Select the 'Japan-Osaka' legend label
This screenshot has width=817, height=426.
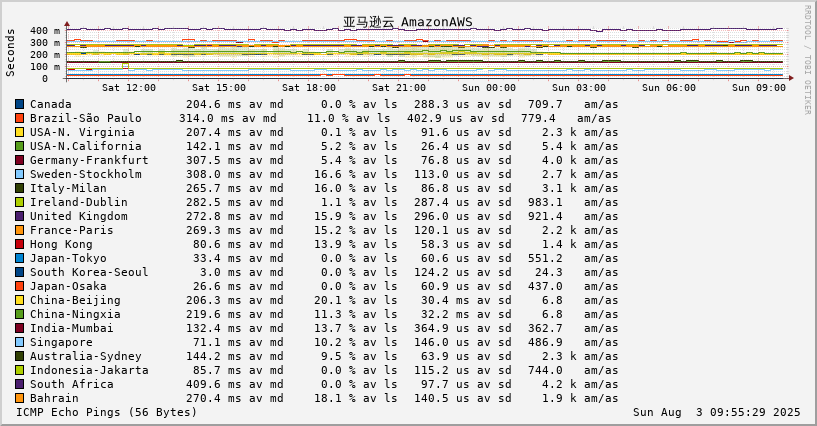68,286
